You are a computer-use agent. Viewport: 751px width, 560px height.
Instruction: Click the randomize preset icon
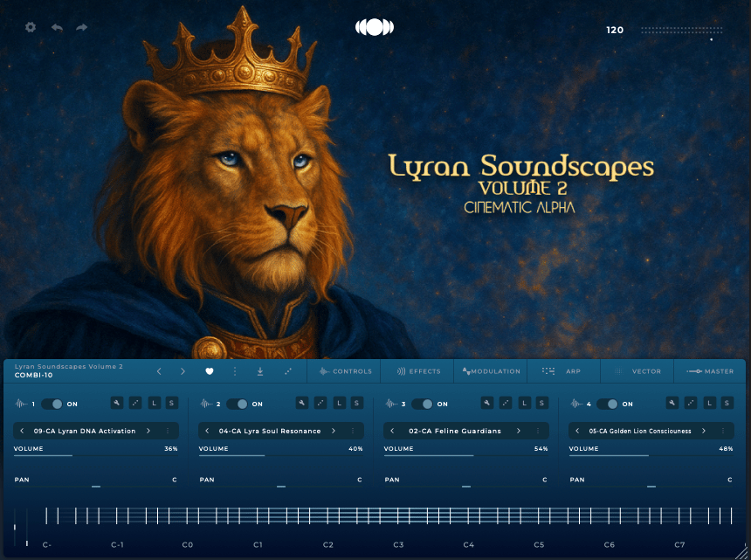click(x=288, y=371)
